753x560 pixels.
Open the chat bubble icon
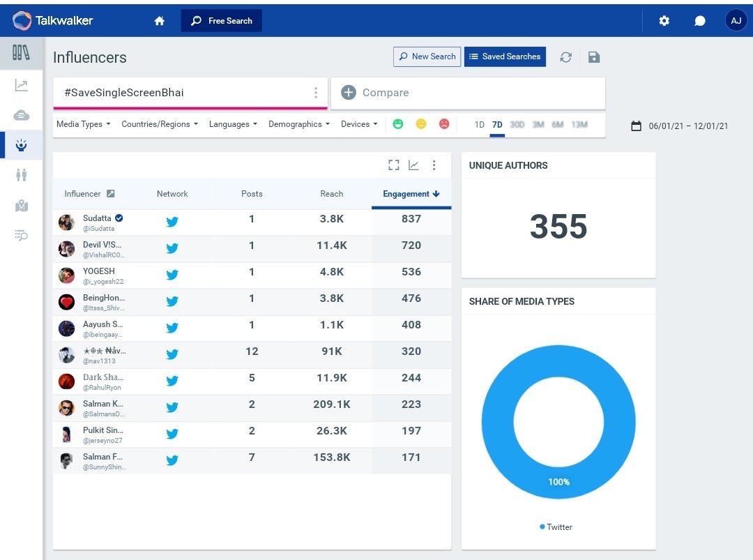pos(700,21)
